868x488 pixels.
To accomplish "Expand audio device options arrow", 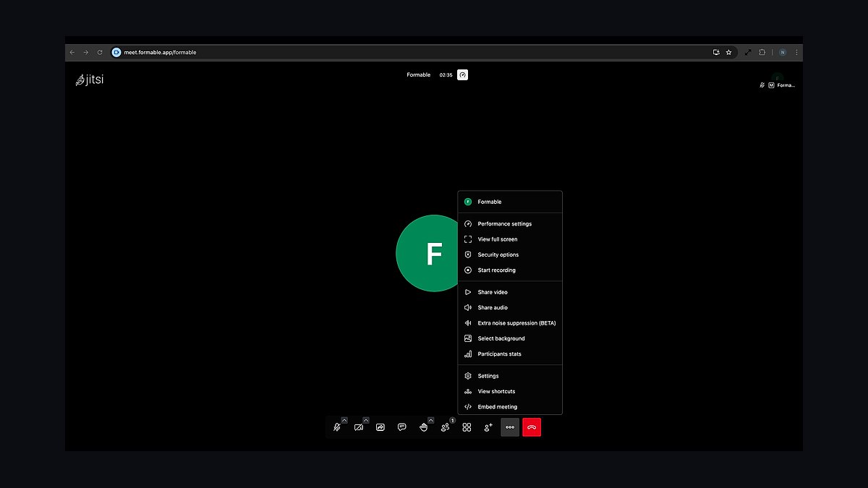I will (x=344, y=420).
